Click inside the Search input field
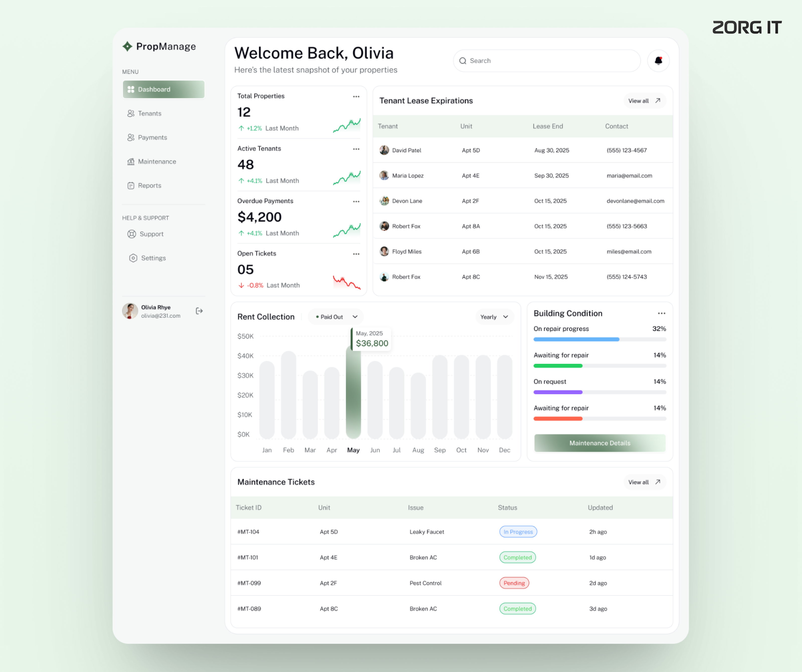802x672 pixels. tap(535, 61)
